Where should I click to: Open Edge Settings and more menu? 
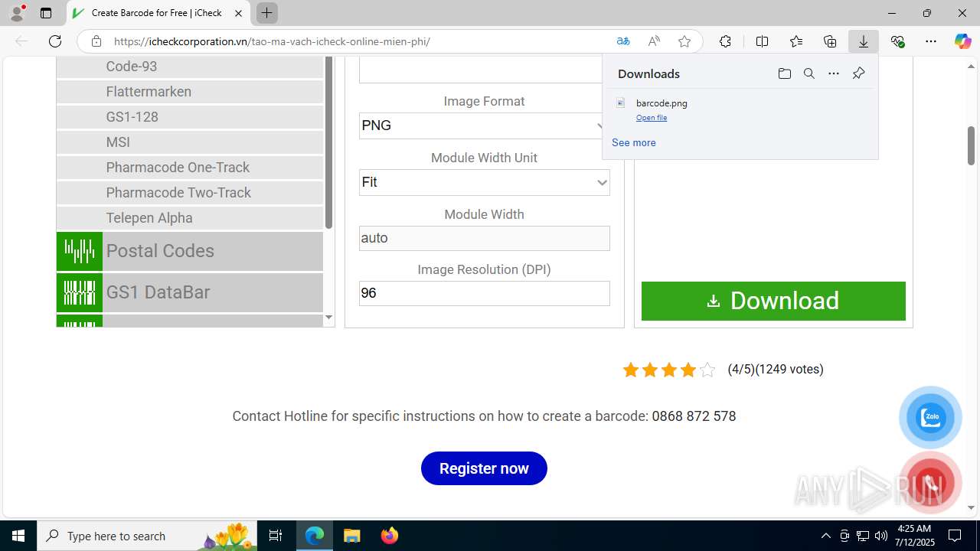point(931,41)
